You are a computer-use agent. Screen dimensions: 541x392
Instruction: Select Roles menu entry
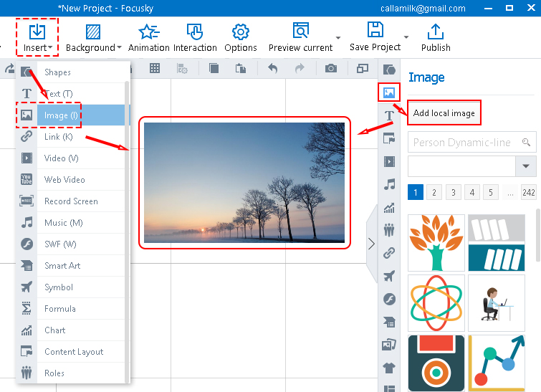point(70,373)
